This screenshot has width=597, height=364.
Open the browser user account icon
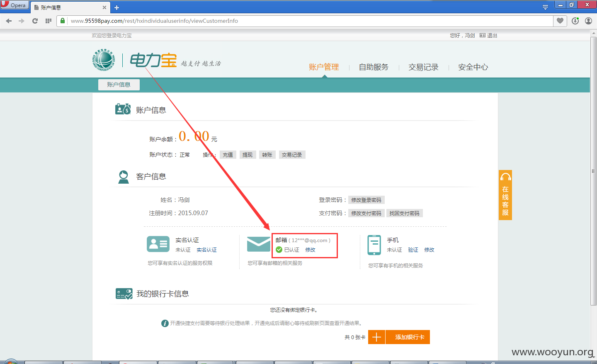tap(588, 21)
